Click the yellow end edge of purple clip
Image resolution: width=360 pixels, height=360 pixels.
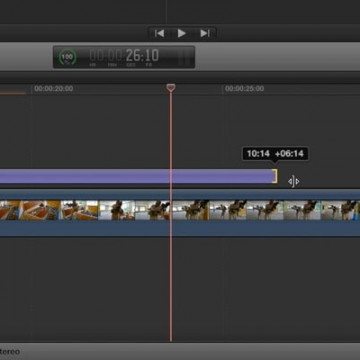point(275,176)
